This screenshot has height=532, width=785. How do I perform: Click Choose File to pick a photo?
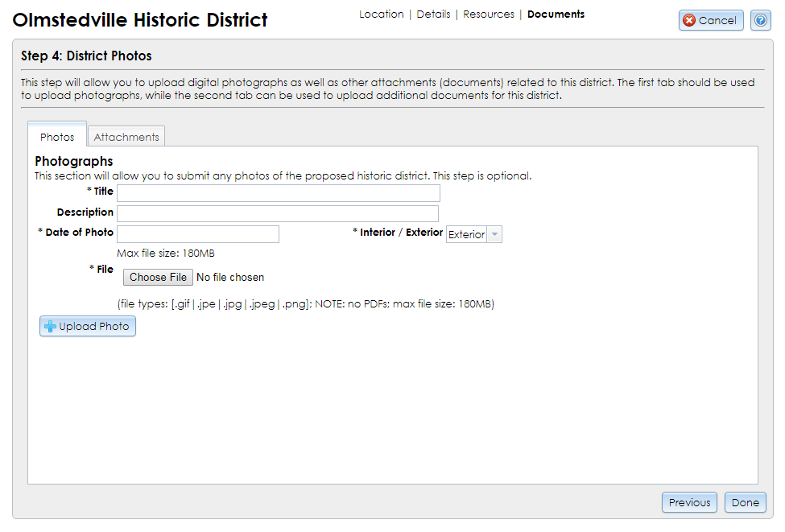158,277
